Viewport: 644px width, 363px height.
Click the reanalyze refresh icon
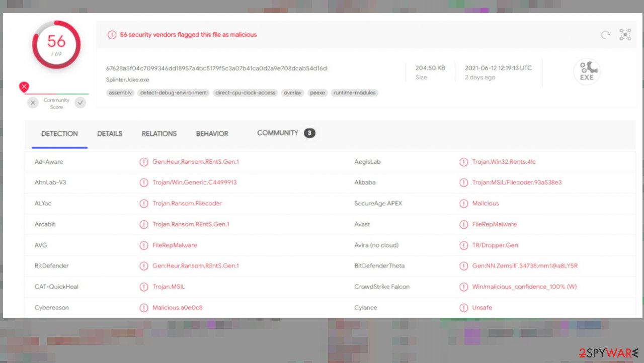click(x=606, y=35)
